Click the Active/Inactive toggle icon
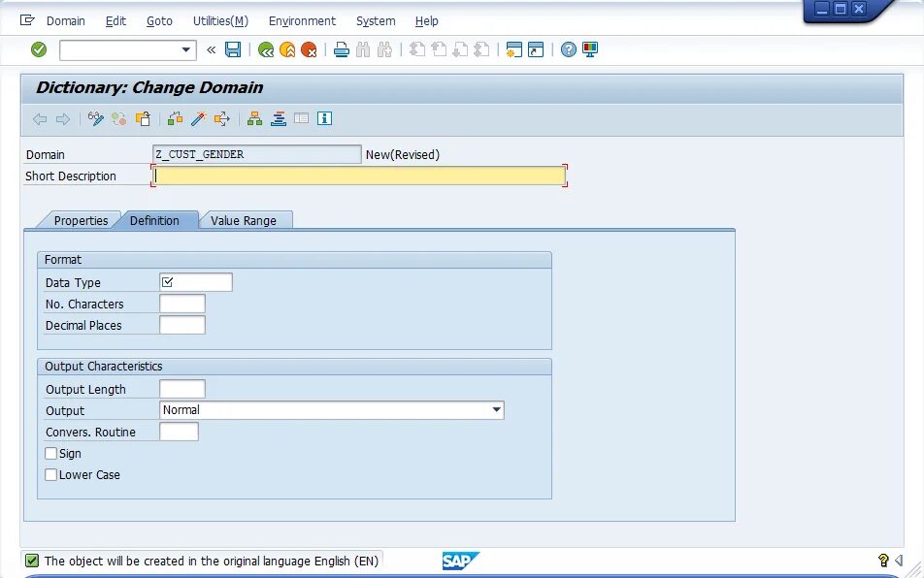The image size is (924, 578). click(x=119, y=119)
